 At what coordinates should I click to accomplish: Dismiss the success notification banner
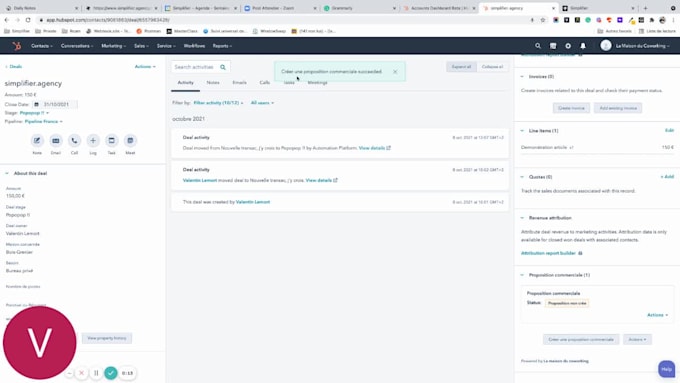[x=395, y=72]
